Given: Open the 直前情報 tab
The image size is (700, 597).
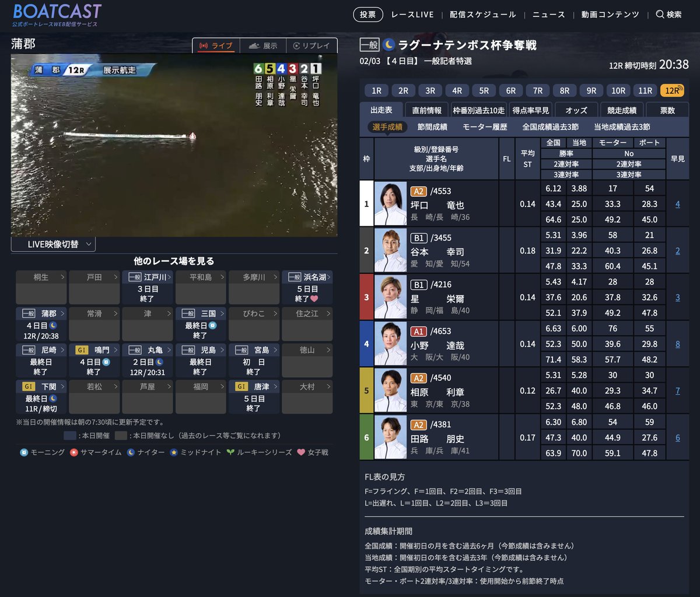Looking at the screenshot, I should point(427,110).
